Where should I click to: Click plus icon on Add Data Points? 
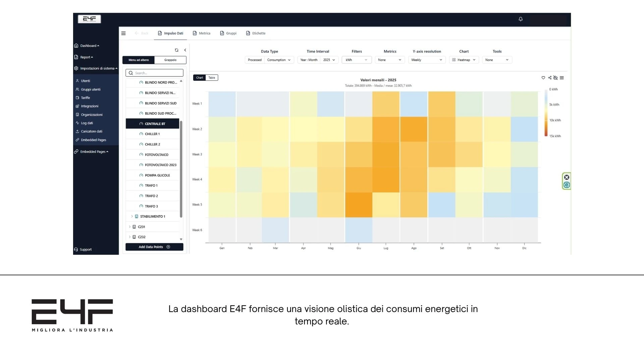coord(168,247)
